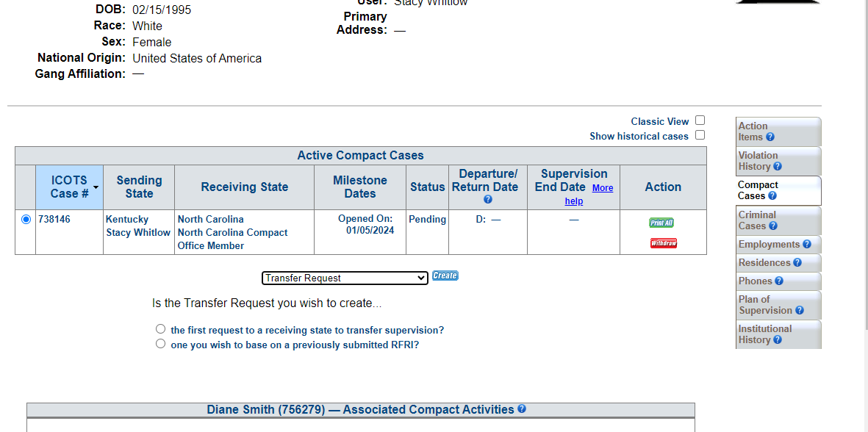Viewport: 868px width, 432px height.
Task: Click North Carolina Compact Office Member text
Action: pyautogui.click(x=232, y=239)
